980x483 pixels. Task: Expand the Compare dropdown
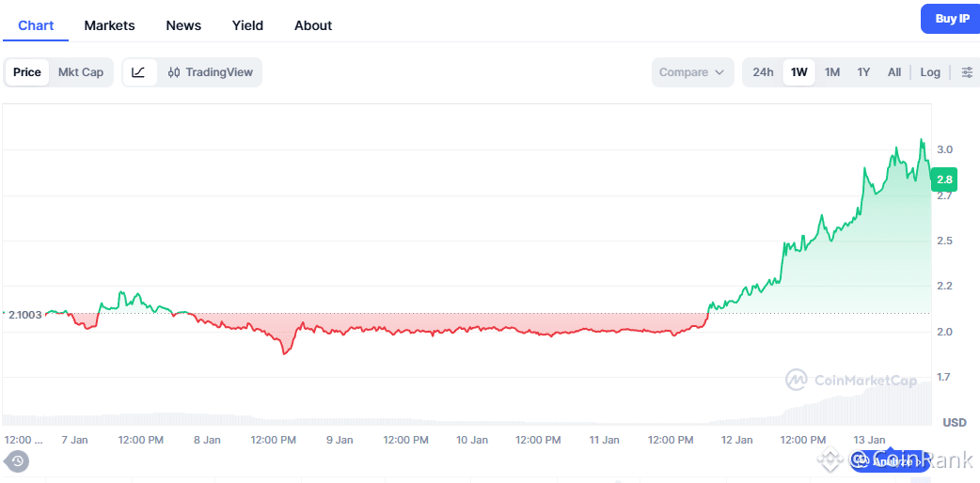point(692,72)
